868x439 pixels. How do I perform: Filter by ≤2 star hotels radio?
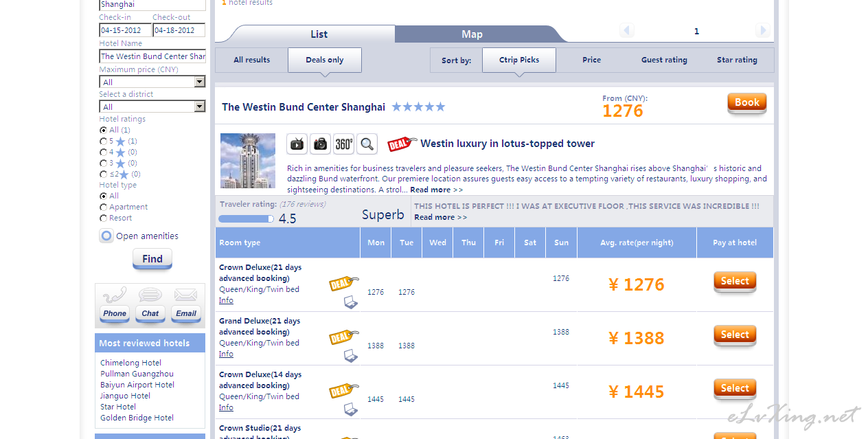coord(104,174)
